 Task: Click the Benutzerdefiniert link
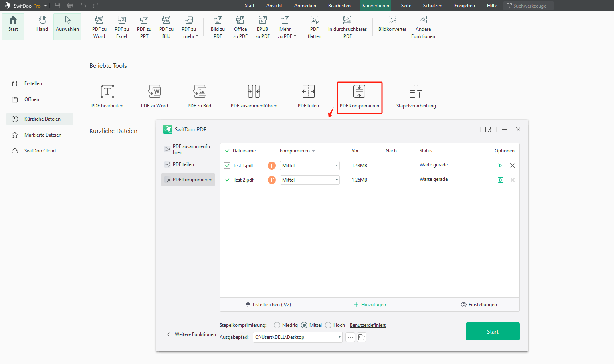(x=368, y=325)
